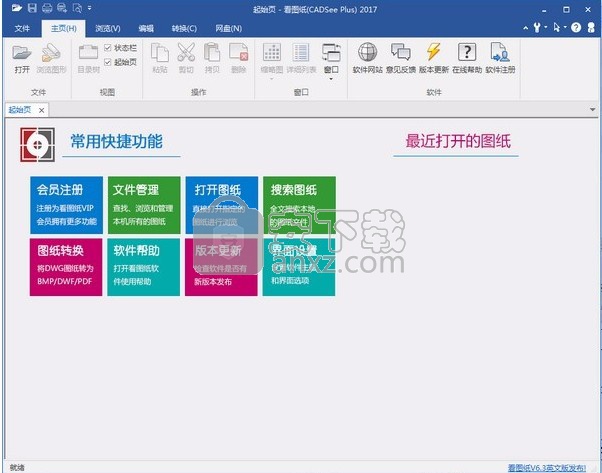This screenshot has height=473, width=602.
Task: Open 在线帮助 question mark icon
Action: pos(467,53)
